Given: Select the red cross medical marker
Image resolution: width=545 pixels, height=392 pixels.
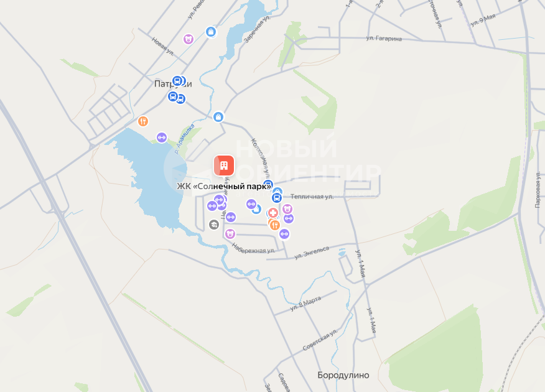Looking at the screenshot, I should (273, 213).
